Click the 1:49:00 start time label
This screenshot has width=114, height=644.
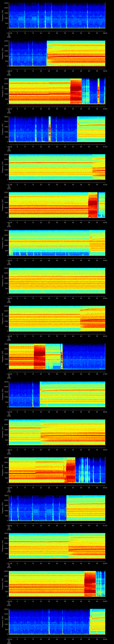(9, 487)
